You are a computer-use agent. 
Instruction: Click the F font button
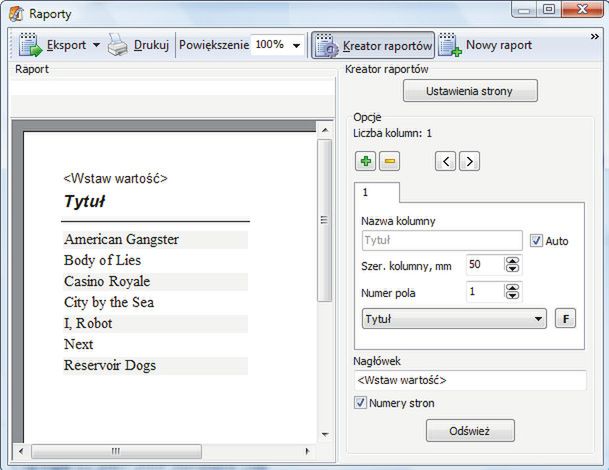566,319
